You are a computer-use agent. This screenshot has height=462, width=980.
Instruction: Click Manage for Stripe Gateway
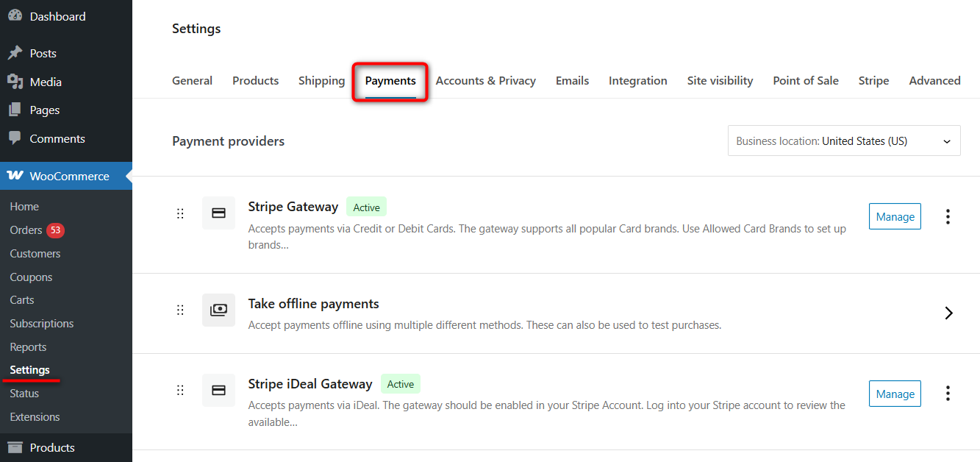pos(895,216)
